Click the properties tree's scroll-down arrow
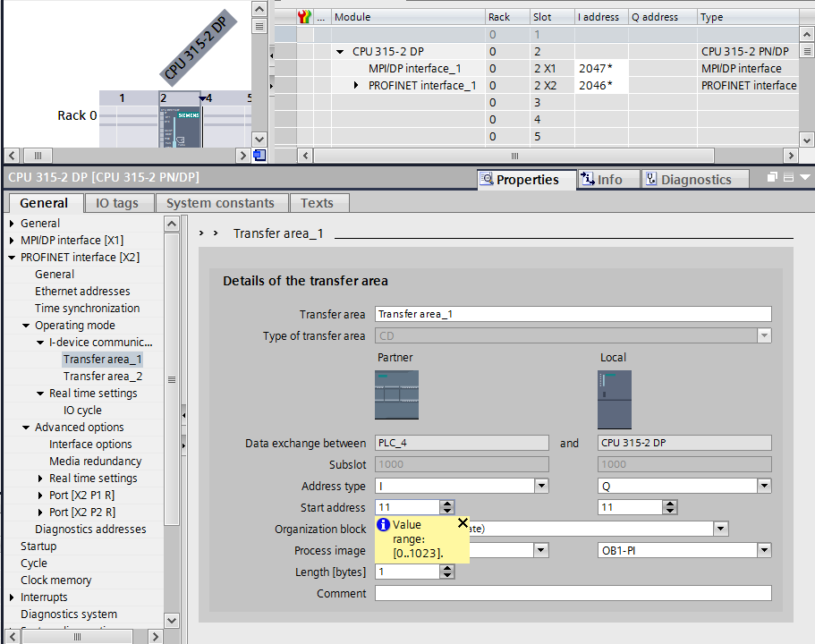The image size is (815, 644). (172, 620)
